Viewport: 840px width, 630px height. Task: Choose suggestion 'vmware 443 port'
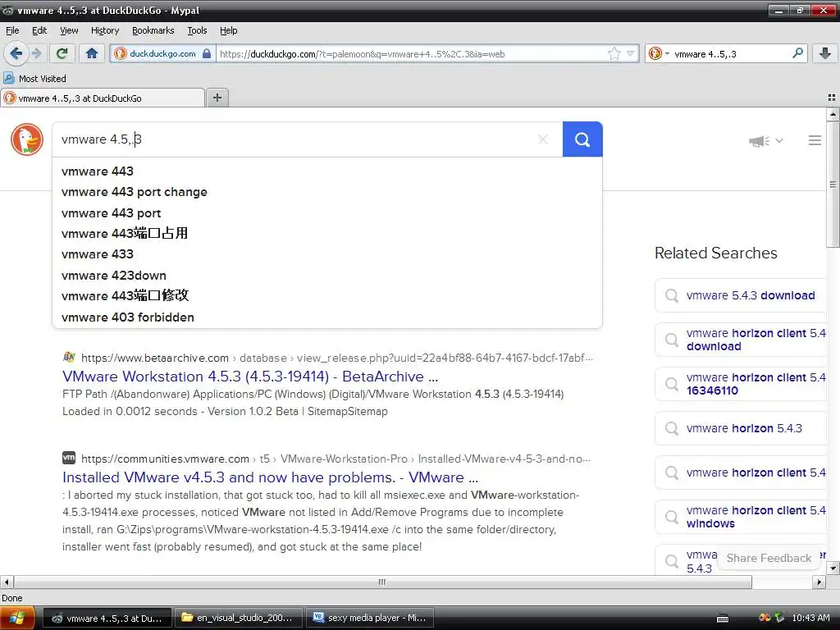coord(111,213)
